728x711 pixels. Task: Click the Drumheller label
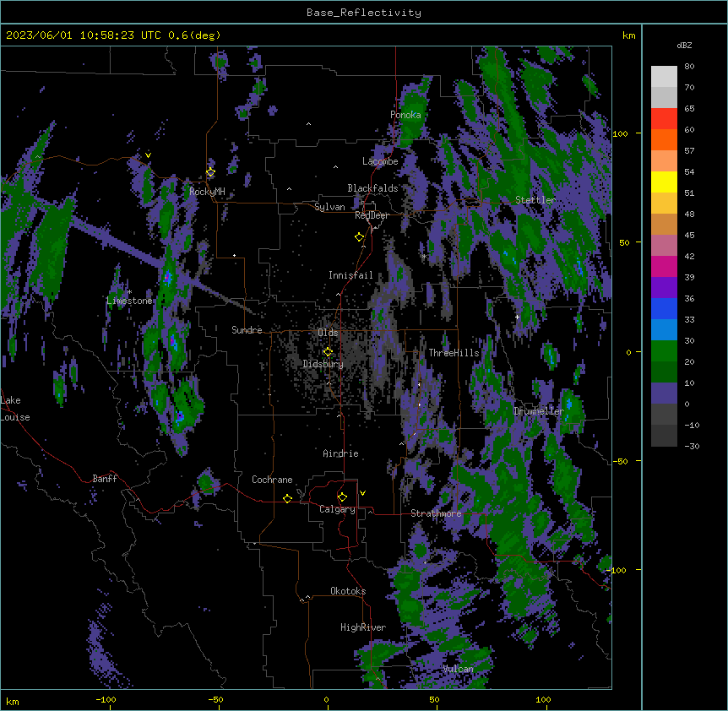point(539,411)
